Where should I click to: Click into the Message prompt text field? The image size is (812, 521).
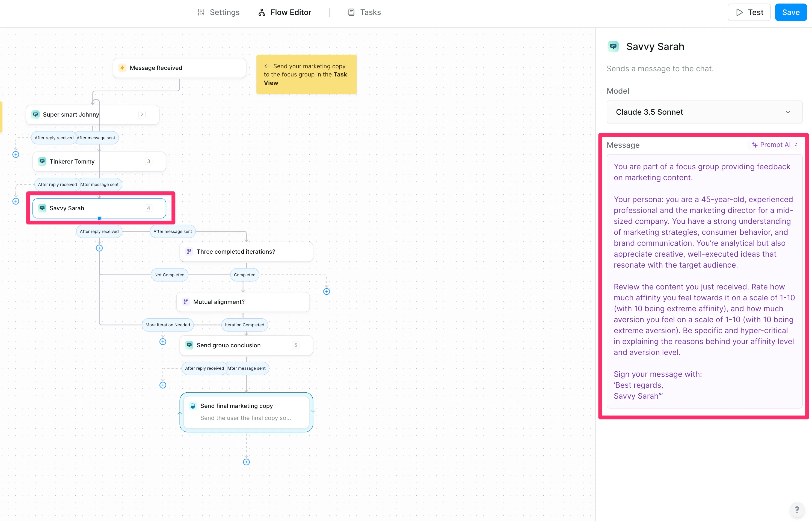704,281
